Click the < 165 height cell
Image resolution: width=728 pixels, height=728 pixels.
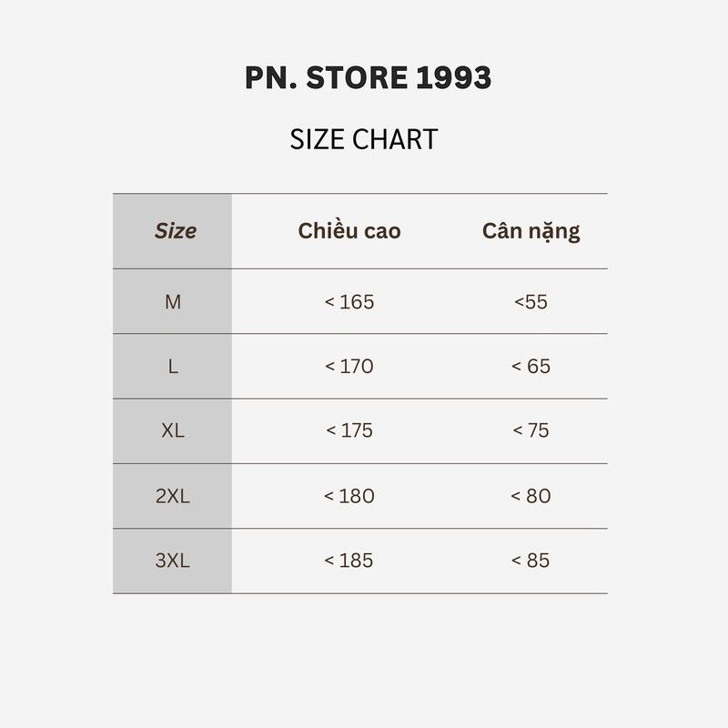click(349, 301)
